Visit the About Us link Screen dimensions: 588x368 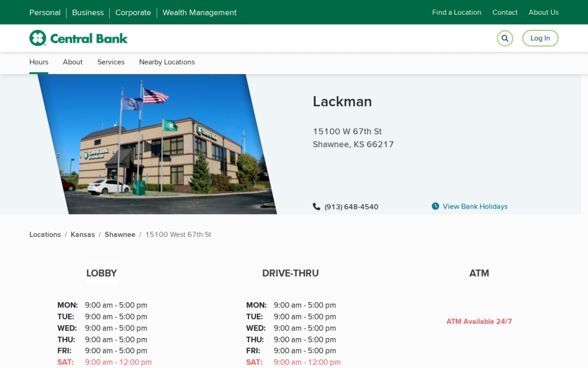[x=543, y=12]
